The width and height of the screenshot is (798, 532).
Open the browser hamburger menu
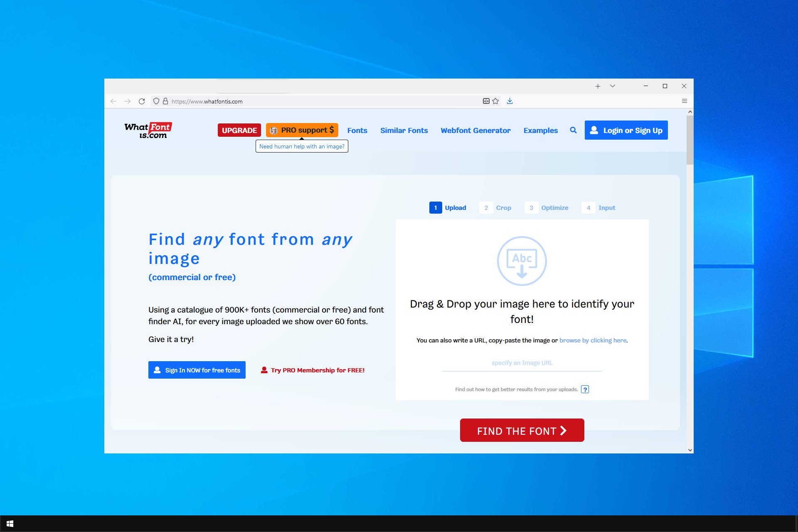pos(685,101)
